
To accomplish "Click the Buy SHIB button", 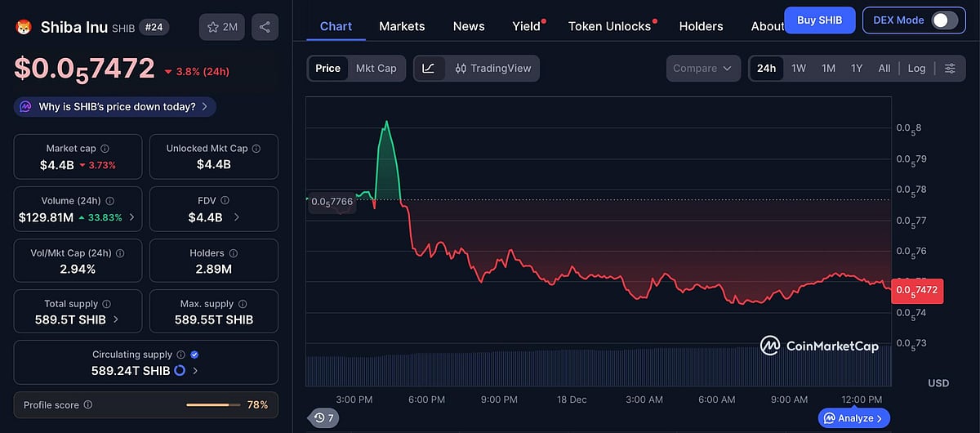I will point(819,20).
